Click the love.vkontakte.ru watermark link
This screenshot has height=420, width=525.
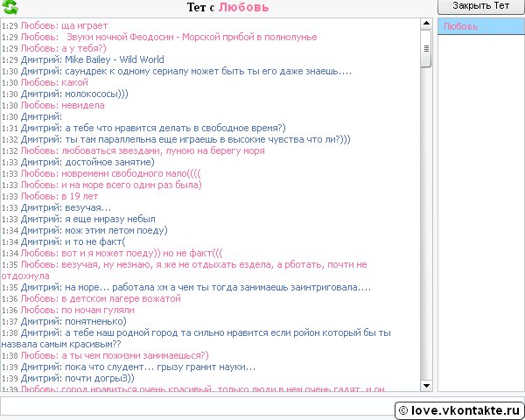click(457, 409)
